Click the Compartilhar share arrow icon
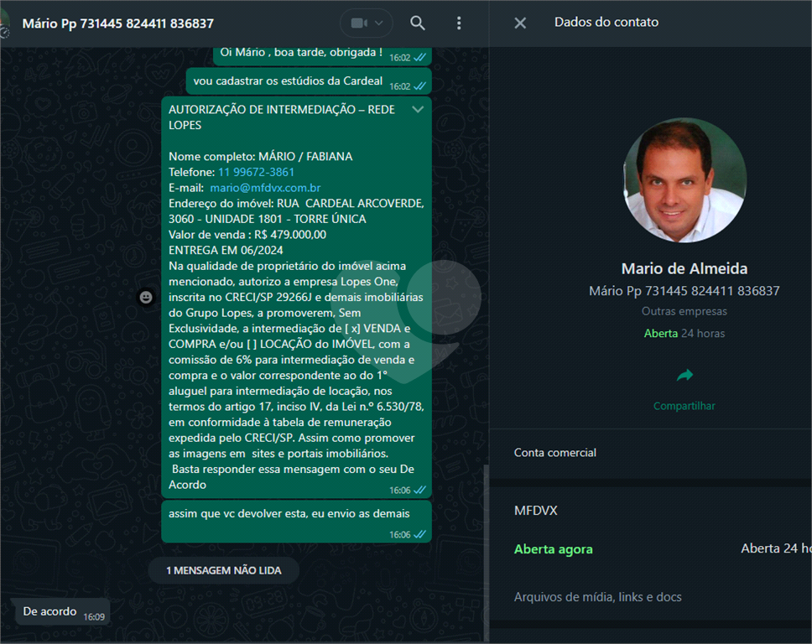812x644 pixels. [x=684, y=375]
